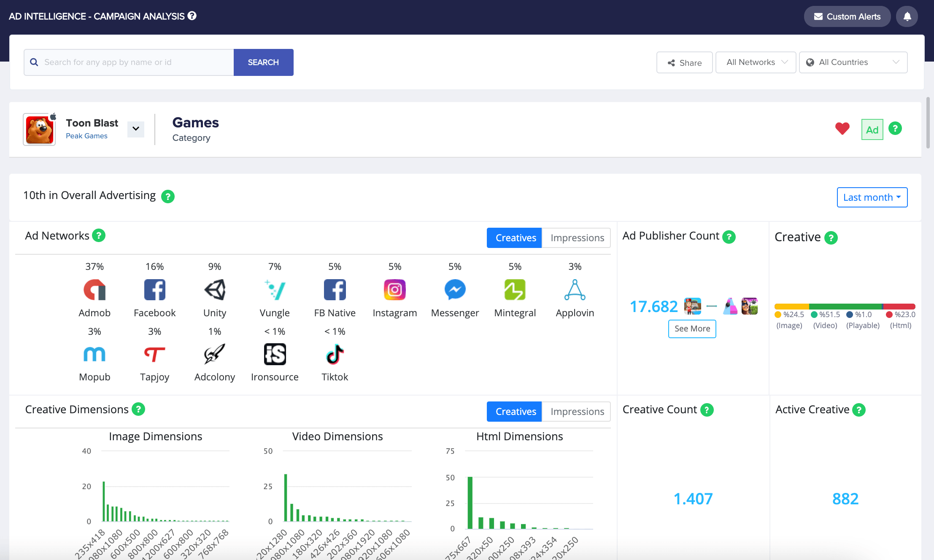Select the Applovin network icon

coord(575,290)
